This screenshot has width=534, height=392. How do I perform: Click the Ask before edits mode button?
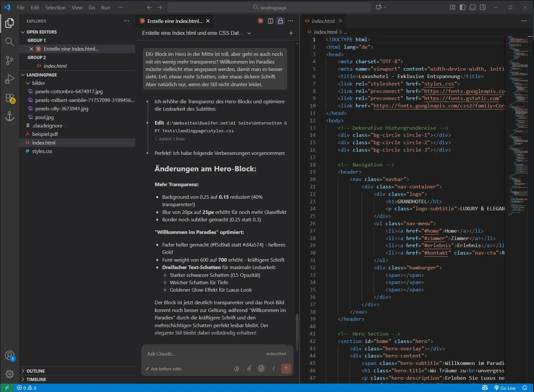point(164,369)
